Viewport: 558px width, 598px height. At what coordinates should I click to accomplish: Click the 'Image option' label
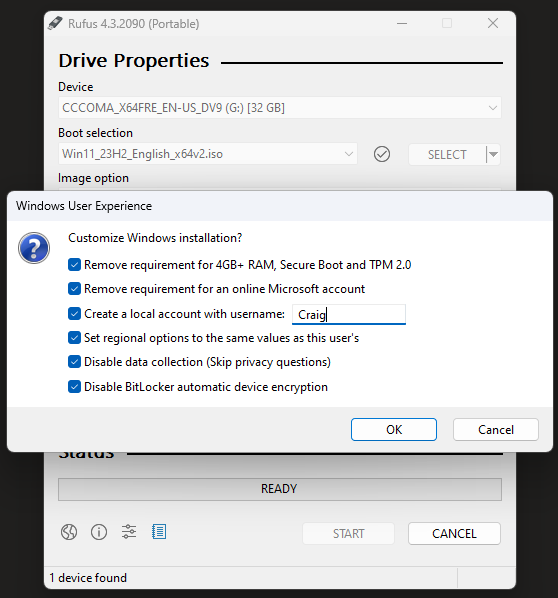coord(93,178)
